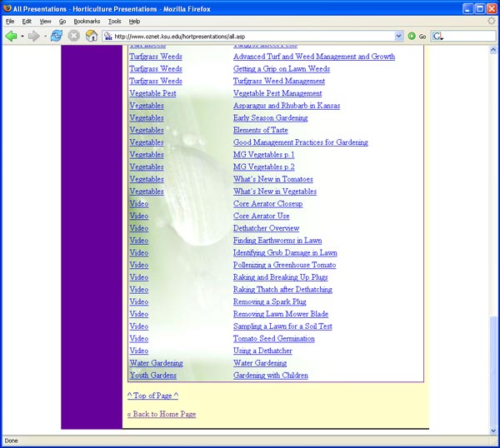Viewport: 500px width, 448px height.
Task: Click Vegetables category beside Elements of Taste
Action: point(147,130)
